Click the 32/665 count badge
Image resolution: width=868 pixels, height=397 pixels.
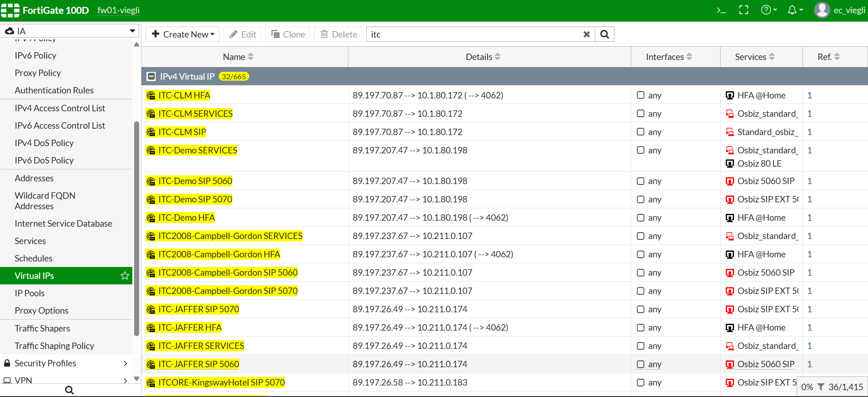pyautogui.click(x=233, y=76)
